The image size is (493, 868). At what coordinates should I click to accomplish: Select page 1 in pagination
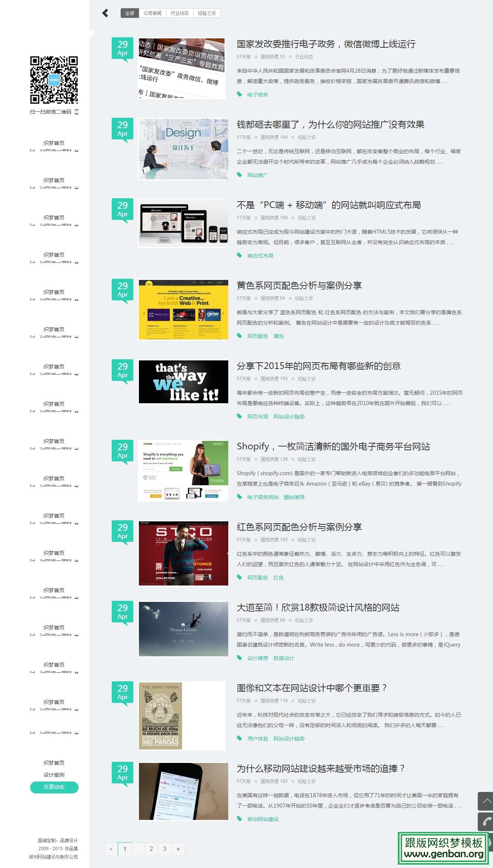tap(125, 849)
